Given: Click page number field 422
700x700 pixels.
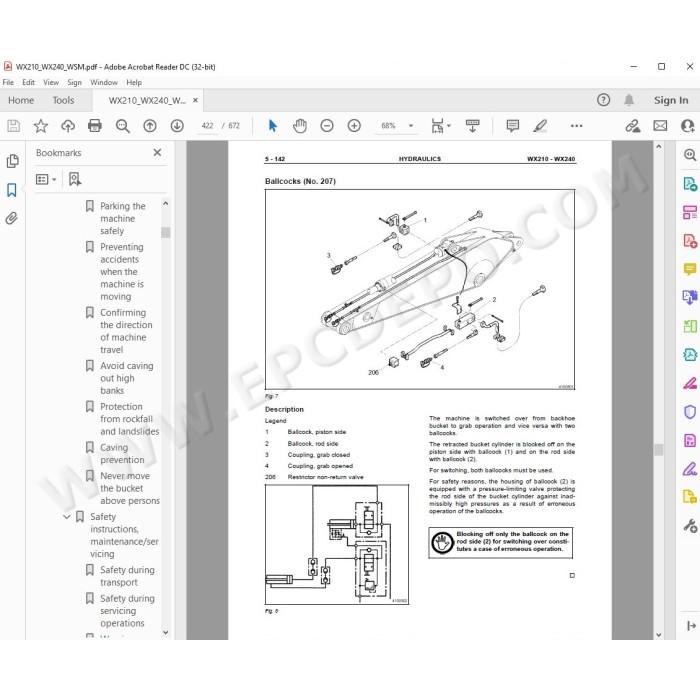Looking at the screenshot, I should pyautogui.click(x=207, y=126).
